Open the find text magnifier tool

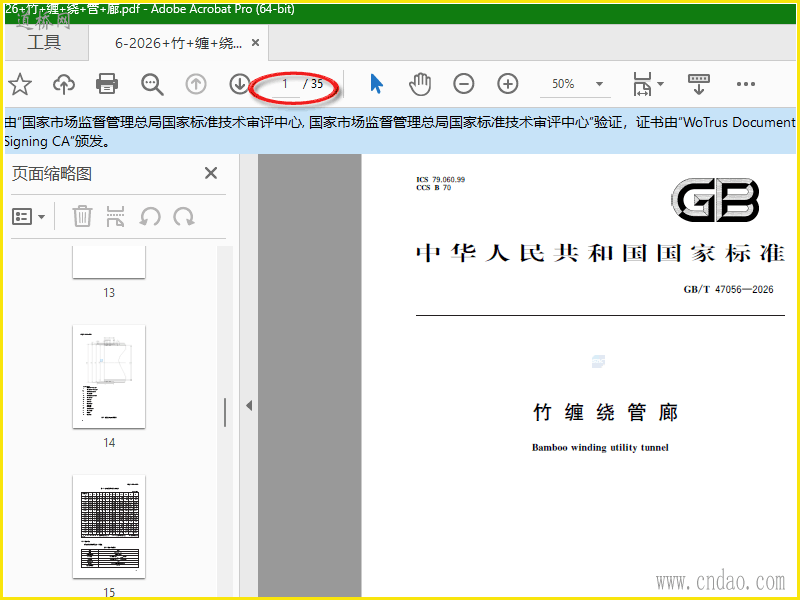click(152, 84)
